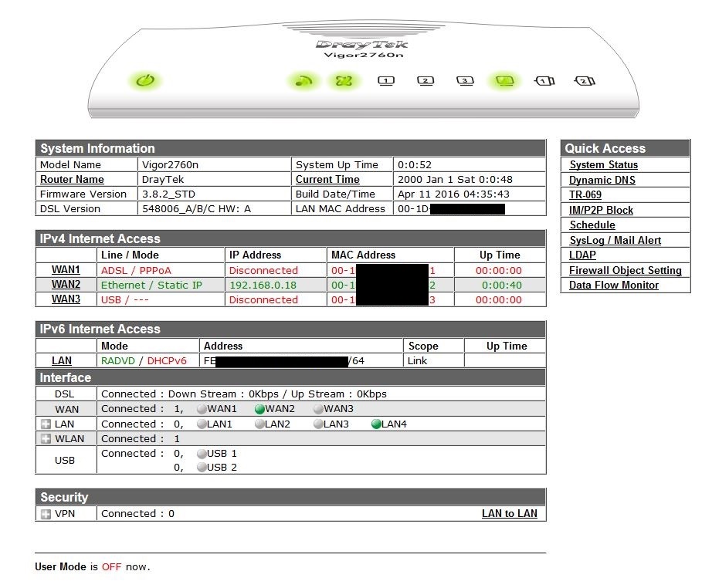
Task: Click the grey LAN2 status indicator
Action: [x=259, y=424]
